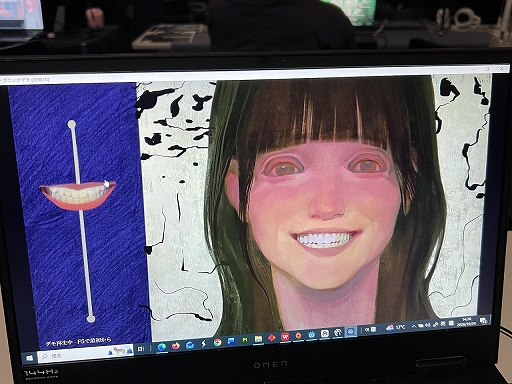The image size is (512, 384).
Task: Open the blue mail app taskbar icon
Action: [190, 345]
